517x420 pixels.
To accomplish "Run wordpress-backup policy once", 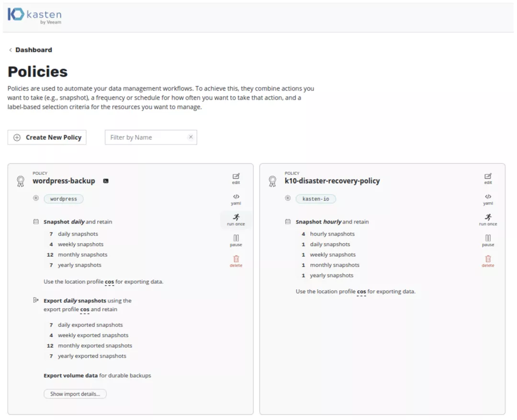I will pyautogui.click(x=236, y=219).
